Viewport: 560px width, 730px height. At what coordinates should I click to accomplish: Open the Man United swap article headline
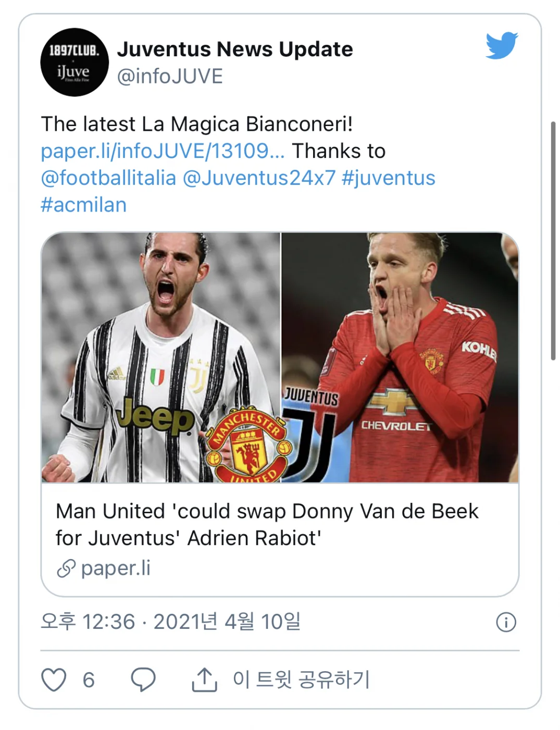click(267, 524)
